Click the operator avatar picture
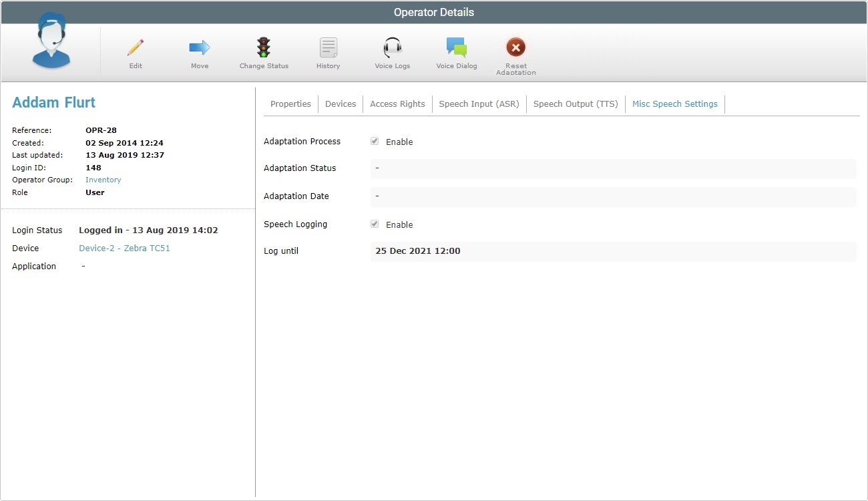868x501 pixels. (51, 42)
